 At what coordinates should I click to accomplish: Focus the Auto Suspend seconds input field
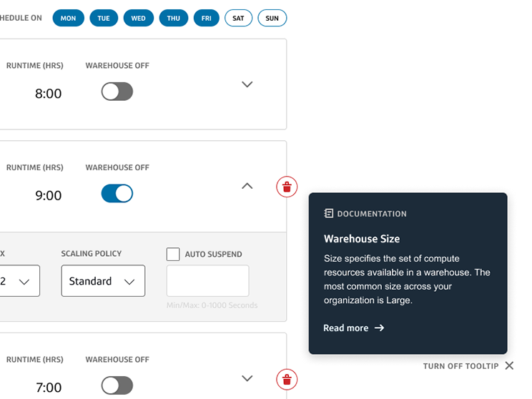[207, 281]
